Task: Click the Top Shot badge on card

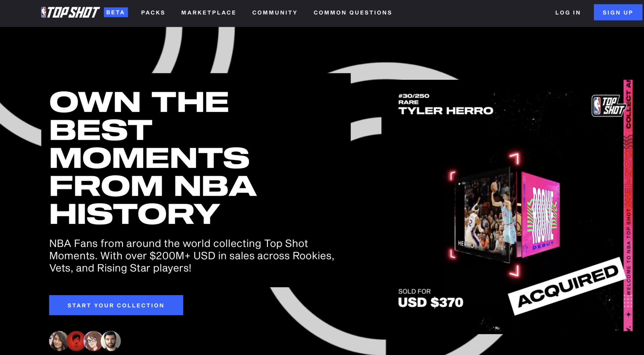Action: click(608, 106)
